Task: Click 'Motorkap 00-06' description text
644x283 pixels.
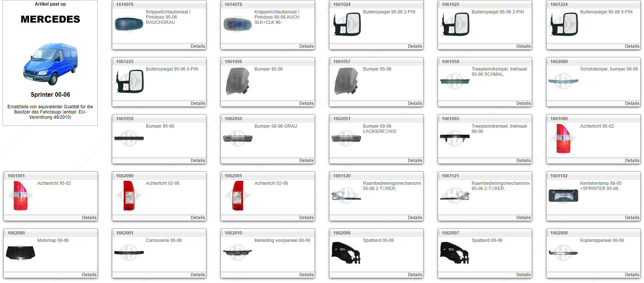Action: click(53, 240)
